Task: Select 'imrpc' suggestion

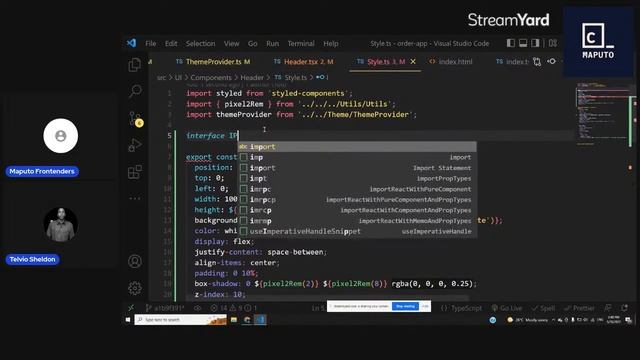Action: click(x=357, y=189)
